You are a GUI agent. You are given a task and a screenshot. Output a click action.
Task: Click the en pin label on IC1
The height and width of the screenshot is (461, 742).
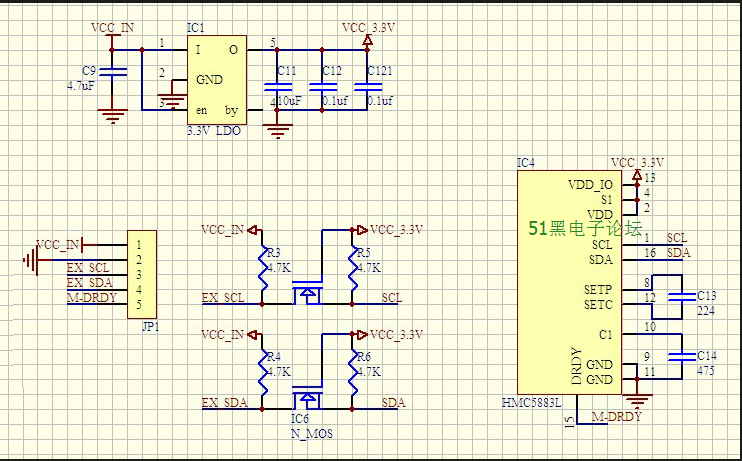pyautogui.click(x=202, y=110)
